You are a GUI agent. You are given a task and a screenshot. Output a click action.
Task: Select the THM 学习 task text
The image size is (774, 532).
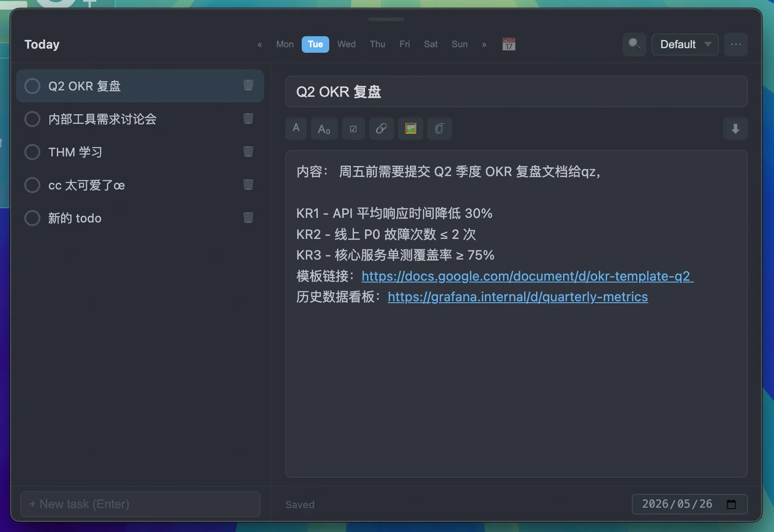75,152
